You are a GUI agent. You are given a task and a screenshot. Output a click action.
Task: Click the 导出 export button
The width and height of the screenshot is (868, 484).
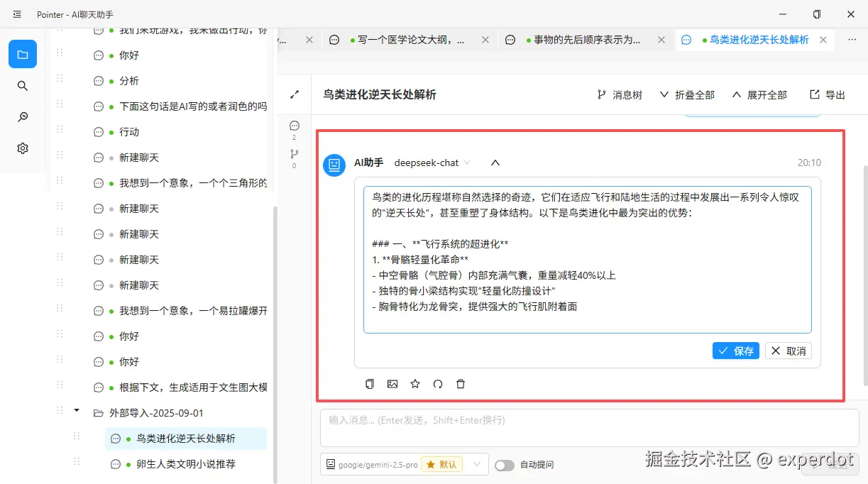(828, 94)
